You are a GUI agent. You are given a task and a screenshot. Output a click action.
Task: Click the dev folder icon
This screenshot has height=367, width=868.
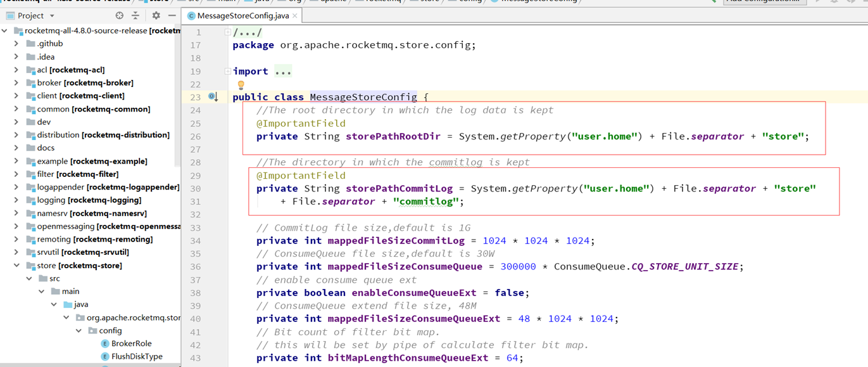[30, 122]
